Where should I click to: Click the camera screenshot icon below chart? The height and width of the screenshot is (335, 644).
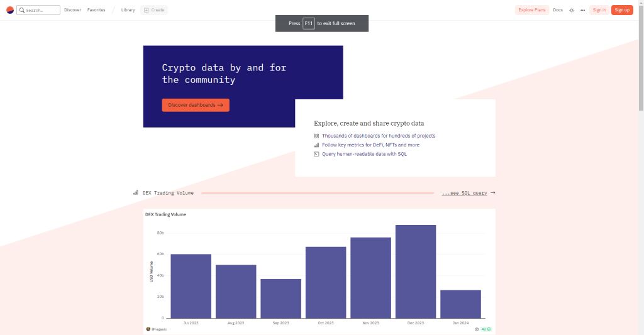click(477, 329)
